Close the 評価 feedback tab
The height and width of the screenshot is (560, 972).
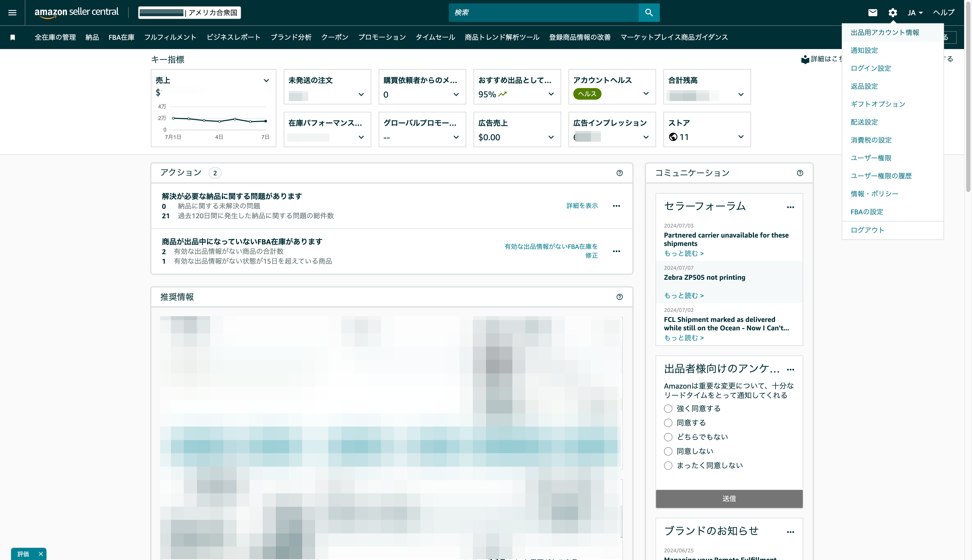point(41,554)
